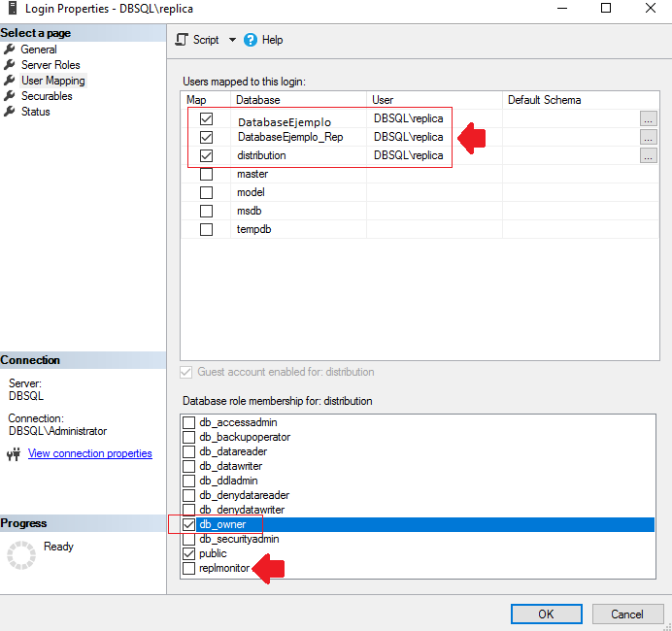The width and height of the screenshot is (672, 631).
Task: Click the wrench icon beside Securables
Action: (x=10, y=96)
